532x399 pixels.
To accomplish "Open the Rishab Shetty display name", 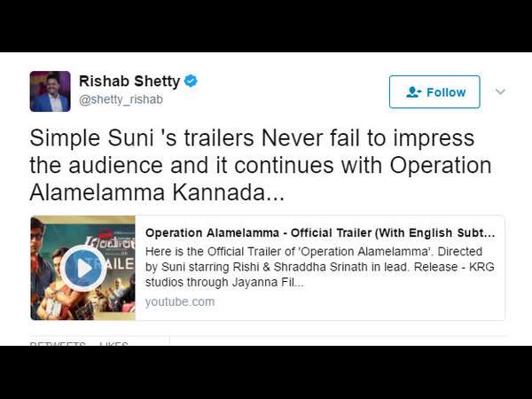I will (x=129, y=81).
